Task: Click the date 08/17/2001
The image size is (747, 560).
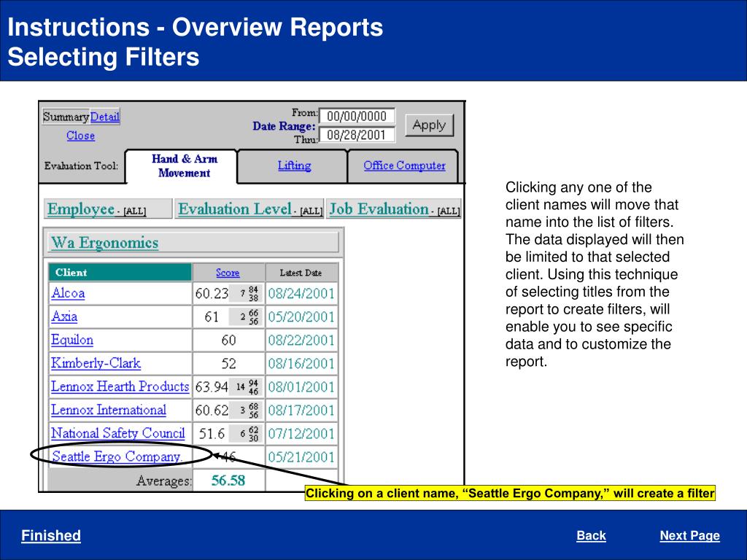Action: coord(301,410)
